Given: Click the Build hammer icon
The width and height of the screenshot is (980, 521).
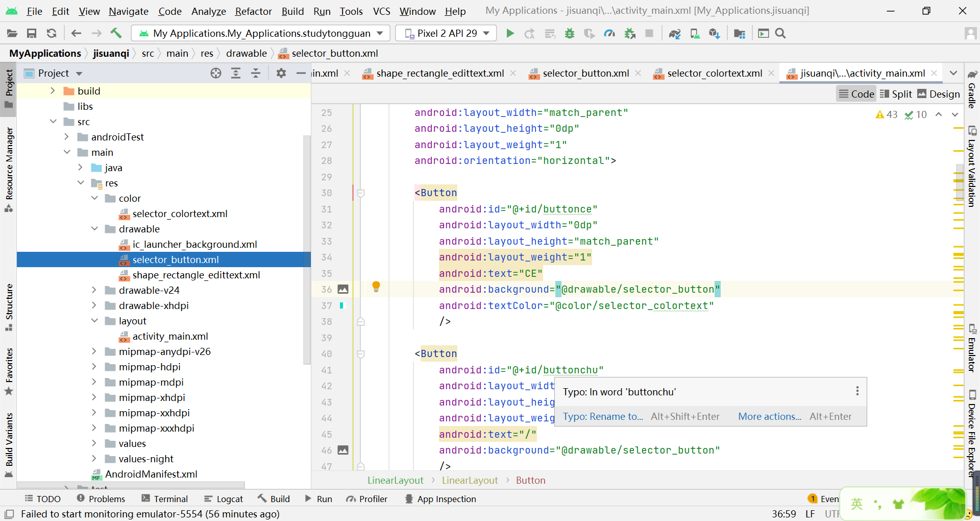Looking at the screenshot, I should click(x=116, y=33).
